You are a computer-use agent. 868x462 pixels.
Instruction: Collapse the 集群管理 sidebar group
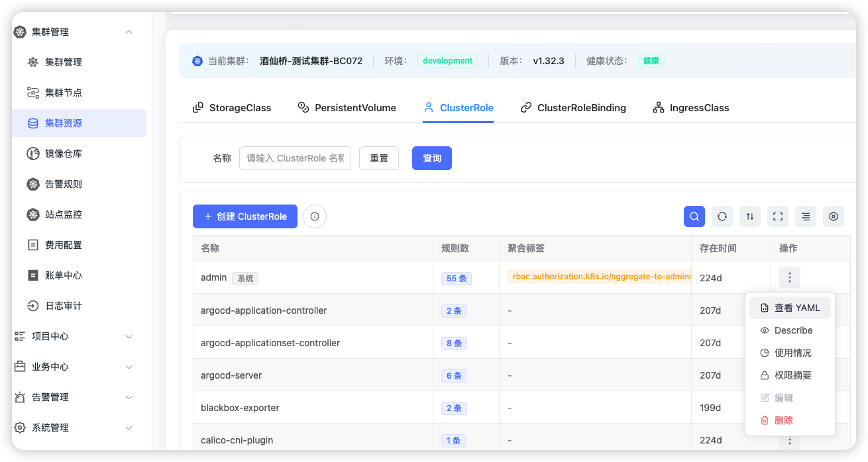pyautogui.click(x=129, y=32)
